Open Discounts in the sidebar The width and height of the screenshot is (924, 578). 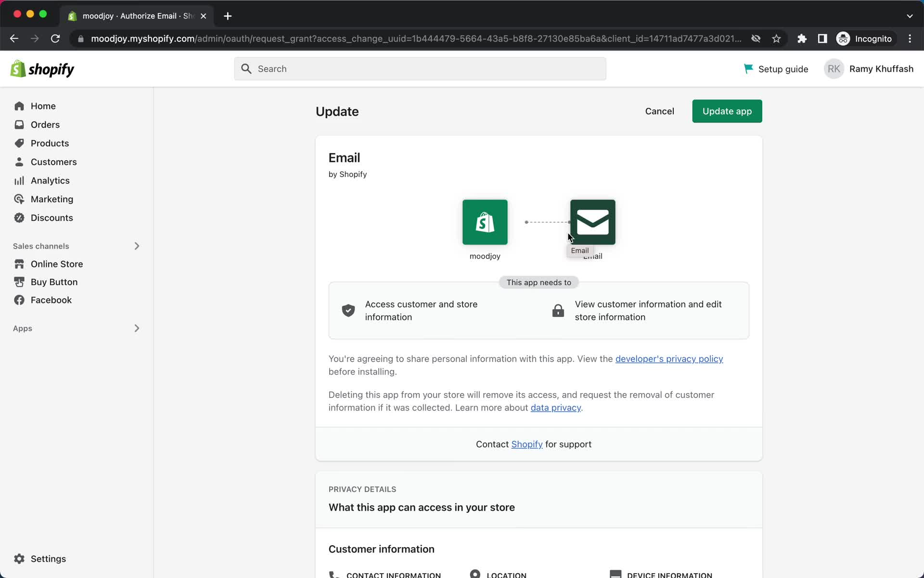pyautogui.click(x=51, y=218)
